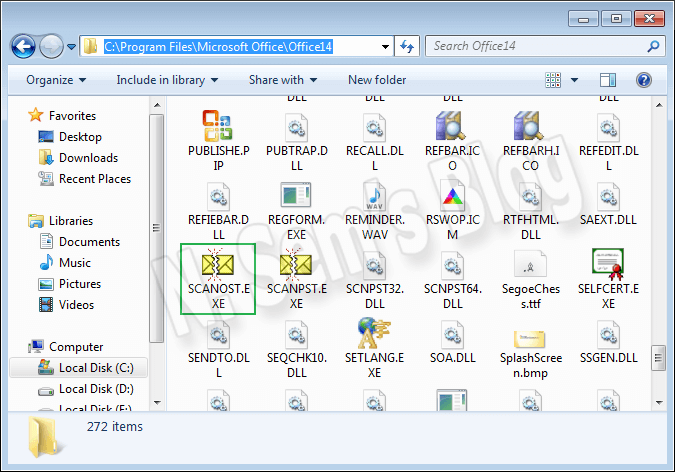This screenshot has height=472, width=675.
Task: Click navigation pane scroll down arrow
Action: [x=157, y=403]
